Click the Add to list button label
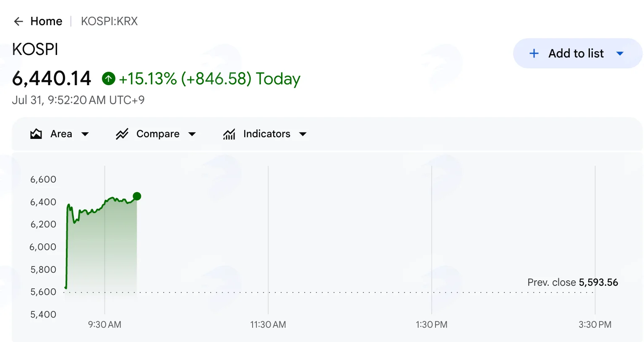The height and width of the screenshot is (342, 644). [x=576, y=53]
